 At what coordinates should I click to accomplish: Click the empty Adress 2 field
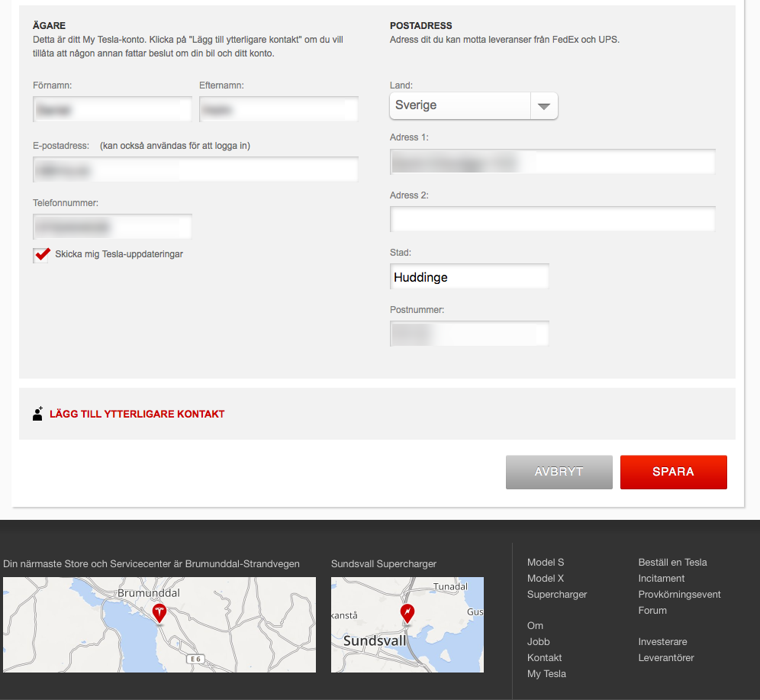(552, 219)
